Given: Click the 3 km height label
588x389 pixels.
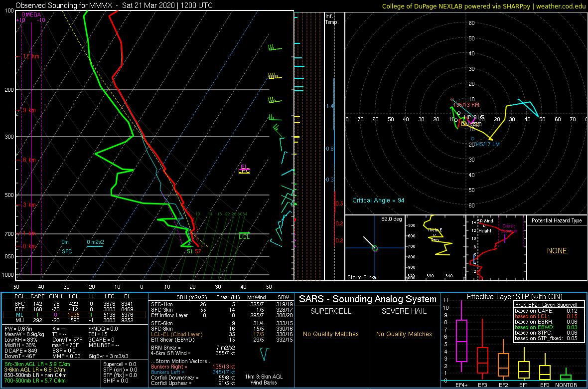Looking at the screenshot, I should click(x=30, y=205).
